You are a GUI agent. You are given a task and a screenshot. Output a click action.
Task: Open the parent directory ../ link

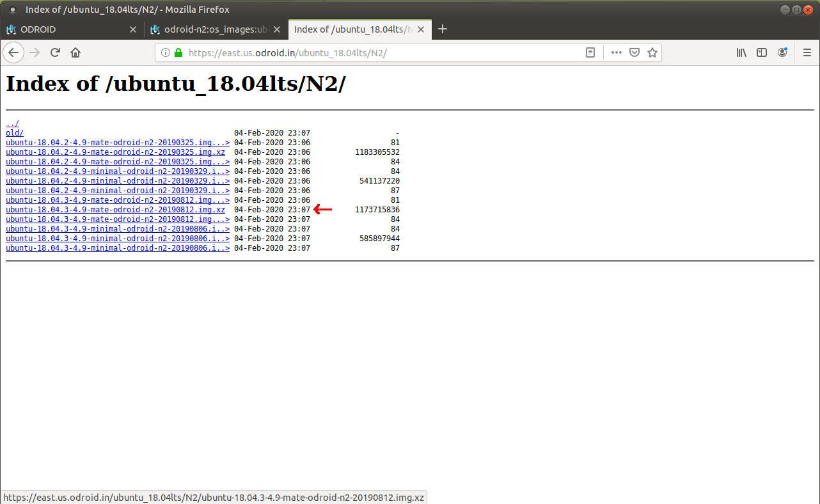[x=12, y=123]
